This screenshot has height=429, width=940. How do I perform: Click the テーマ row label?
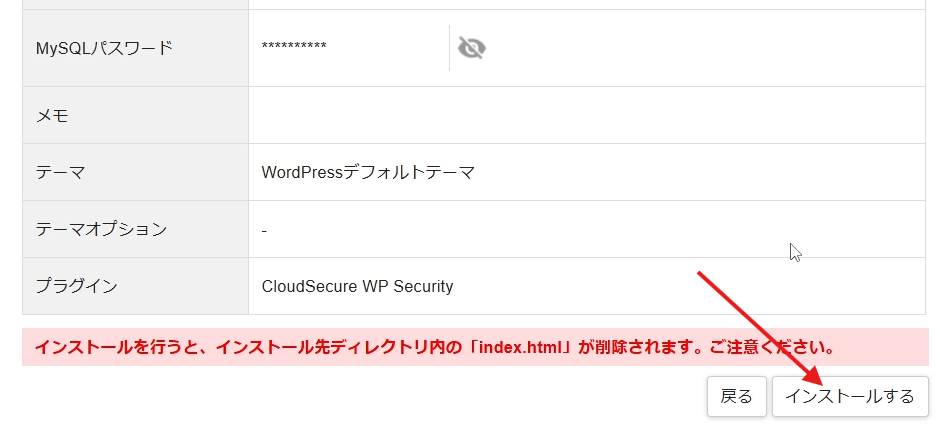60,172
